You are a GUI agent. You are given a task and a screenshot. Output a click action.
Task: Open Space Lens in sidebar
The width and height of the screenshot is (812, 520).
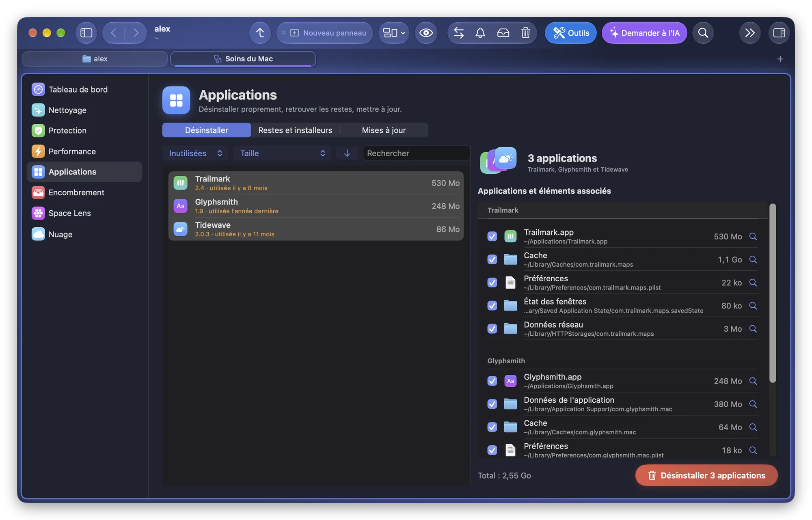(84, 213)
